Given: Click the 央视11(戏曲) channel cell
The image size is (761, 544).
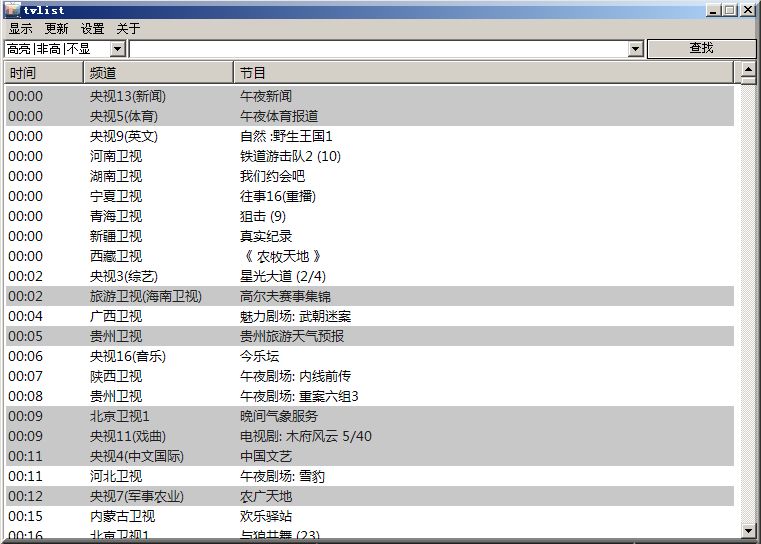Looking at the screenshot, I should point(128,436).
